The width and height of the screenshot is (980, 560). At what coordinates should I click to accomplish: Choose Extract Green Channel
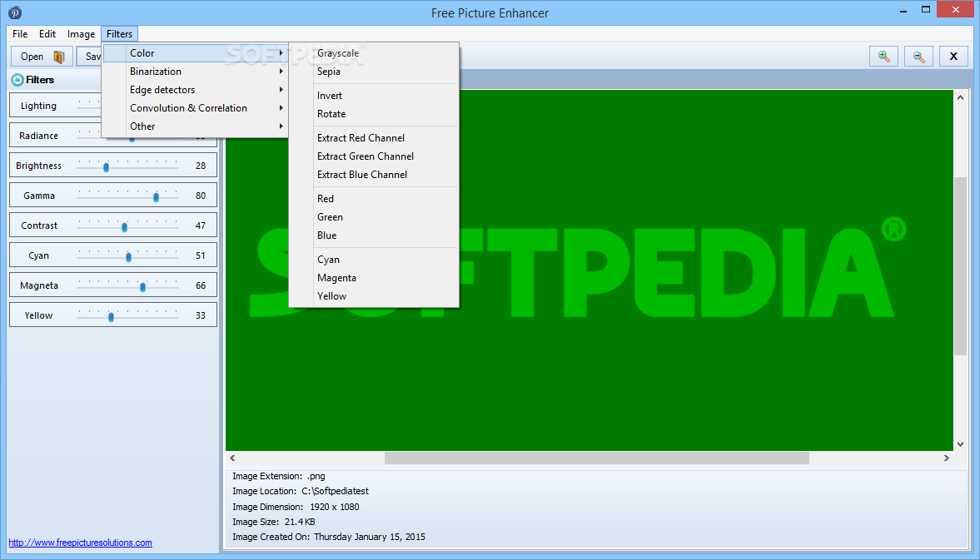(x=374, y=156)
